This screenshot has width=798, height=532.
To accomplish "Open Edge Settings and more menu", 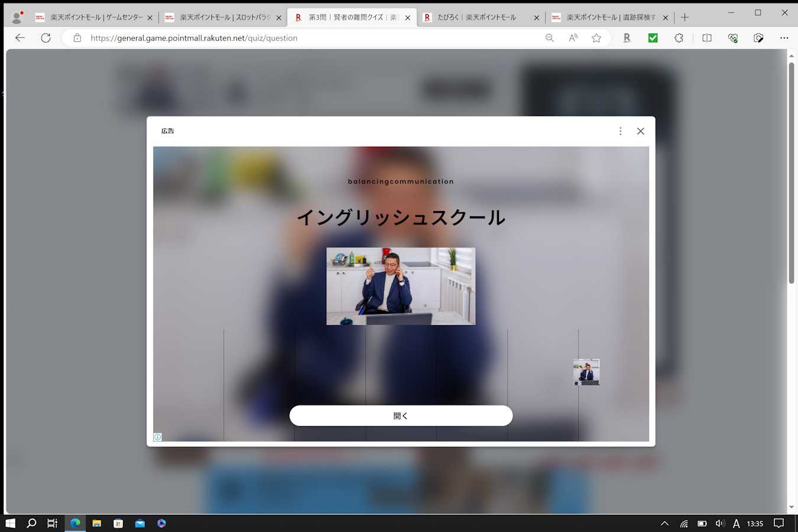I will coord(784,38).
